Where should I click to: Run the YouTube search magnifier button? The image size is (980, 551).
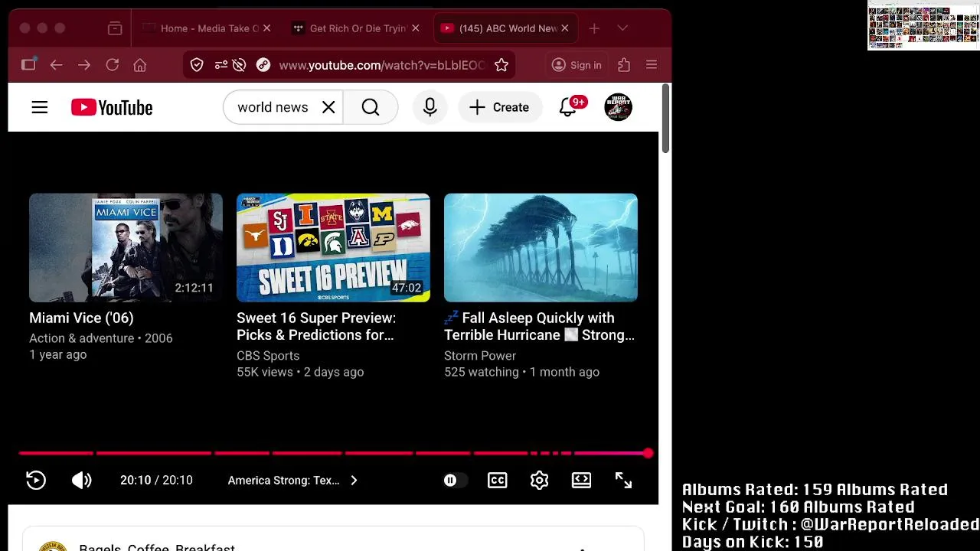pyautogui.click(x=371, y=107)
